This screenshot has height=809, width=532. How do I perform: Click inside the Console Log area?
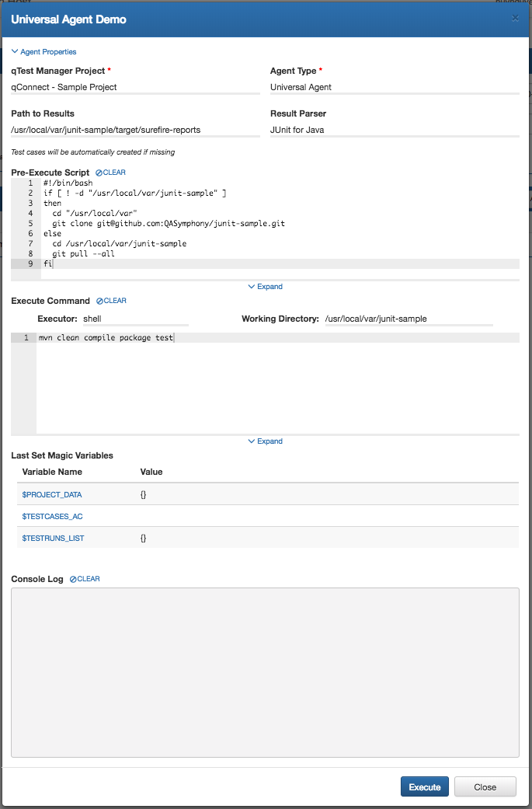click(x=265, y=672)
